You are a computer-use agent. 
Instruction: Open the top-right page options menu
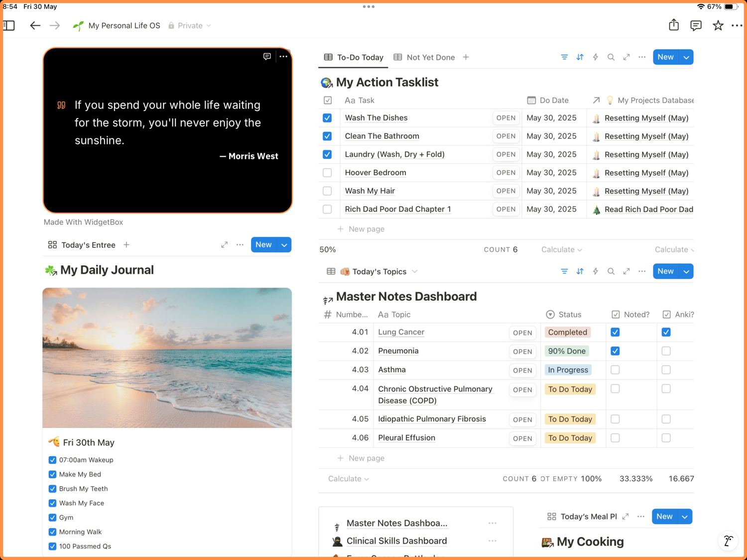click(737, 25)
